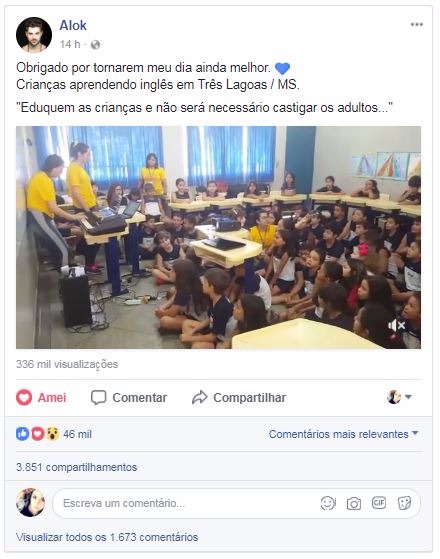Click the Comentar button

pos(129,397)
